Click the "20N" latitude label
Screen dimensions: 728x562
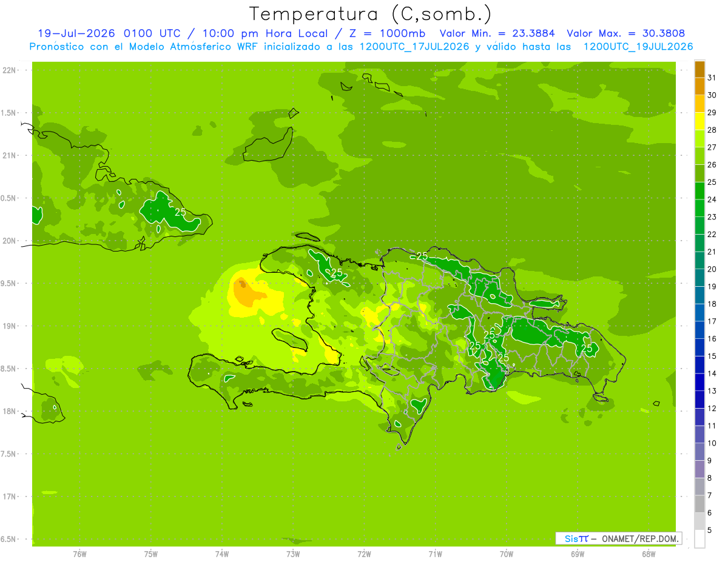tap(9, 241)
